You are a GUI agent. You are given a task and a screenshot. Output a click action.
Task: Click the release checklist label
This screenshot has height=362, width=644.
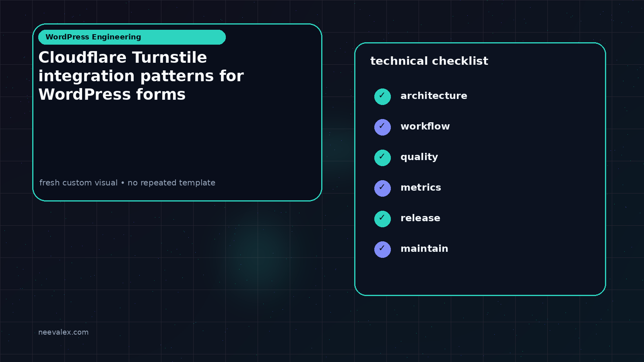pos(420,218)
